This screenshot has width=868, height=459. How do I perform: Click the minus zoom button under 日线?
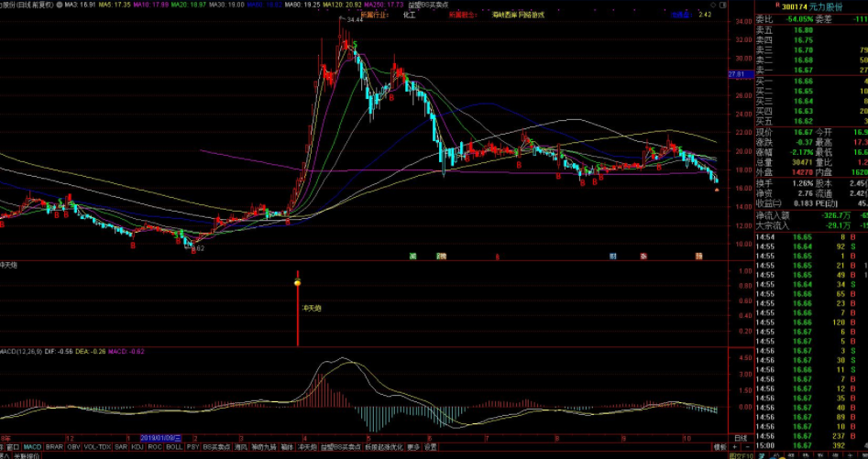click(x=747, y=447)
